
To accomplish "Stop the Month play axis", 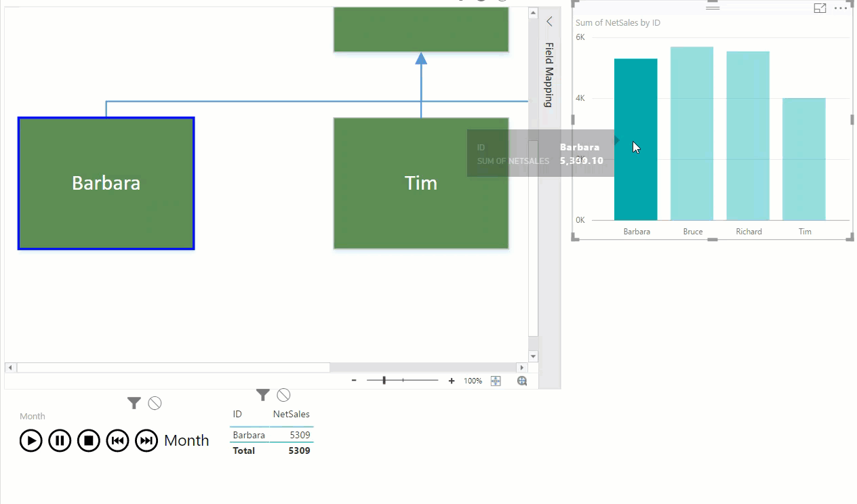I will point(89,440).
